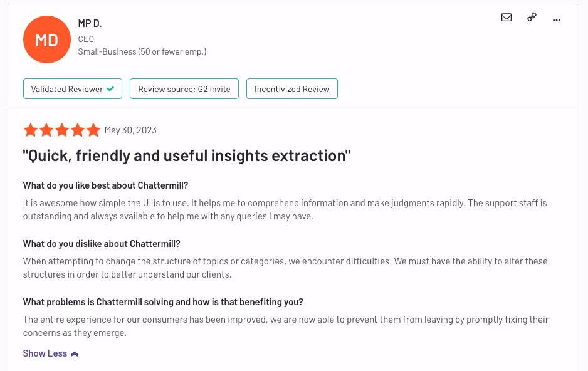
Task: Click the reviewer name MP D.
Action: pyautogui.click(x=90, y=23)
